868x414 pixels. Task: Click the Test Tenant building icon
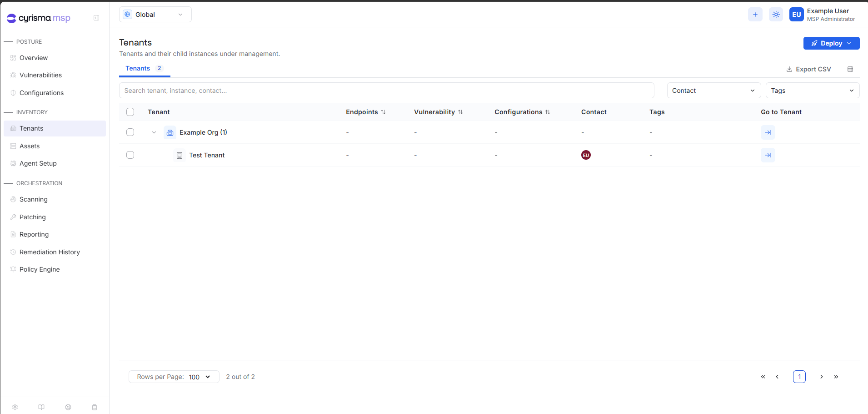180,156
